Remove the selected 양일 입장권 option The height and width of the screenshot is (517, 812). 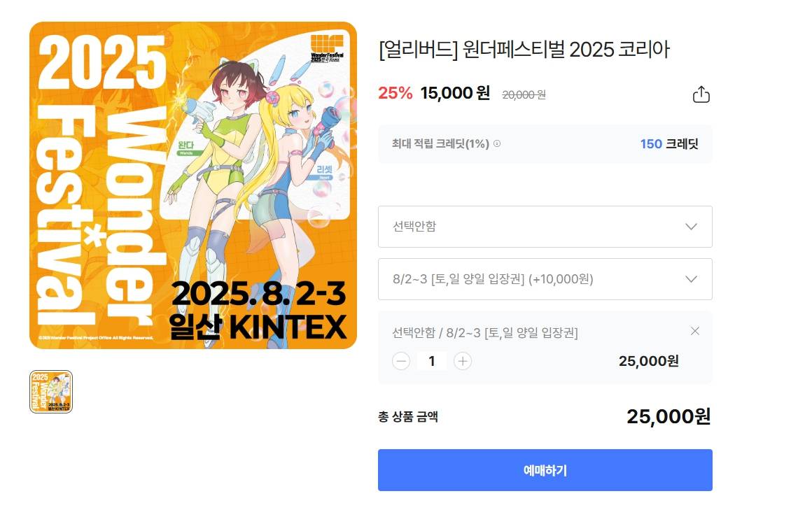pyautogui.click(x=694, y=331)
